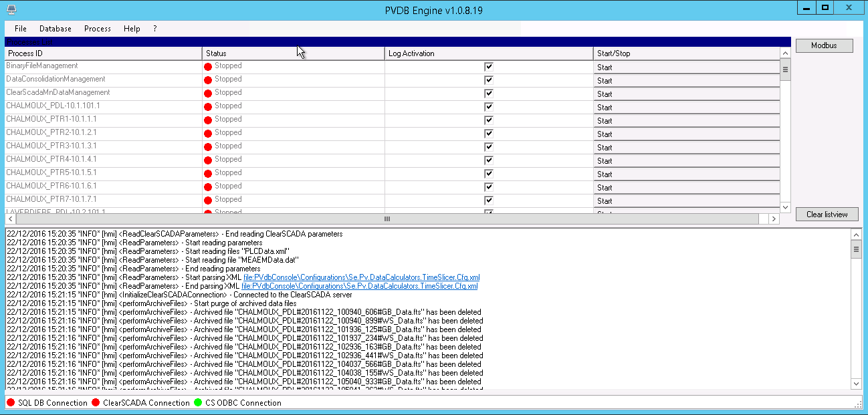Start the DataConsolidationManagement process
868x415 pixels.
[x=686, y=81]
